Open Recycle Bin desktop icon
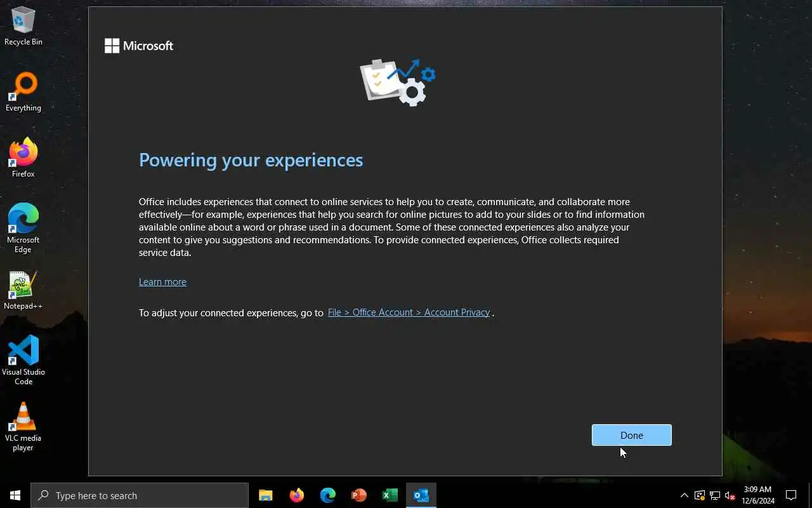The image size is (812, 508). click(23, 27)
